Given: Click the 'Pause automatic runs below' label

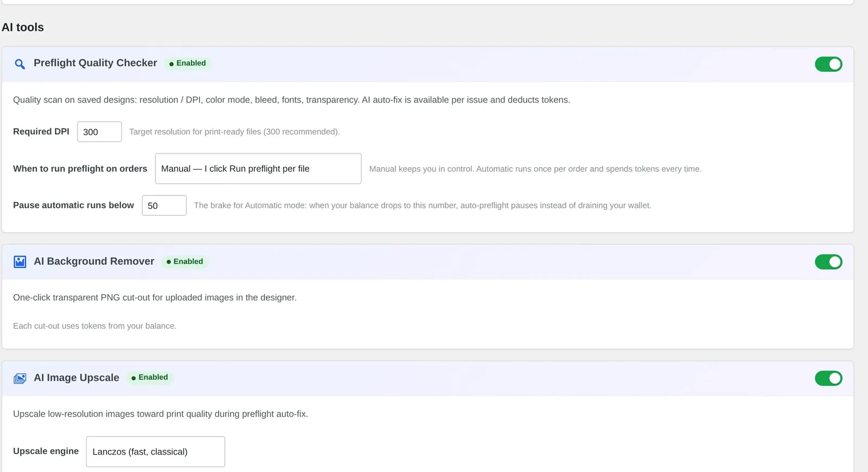Looking at the screenshot, I should (73, 205).
